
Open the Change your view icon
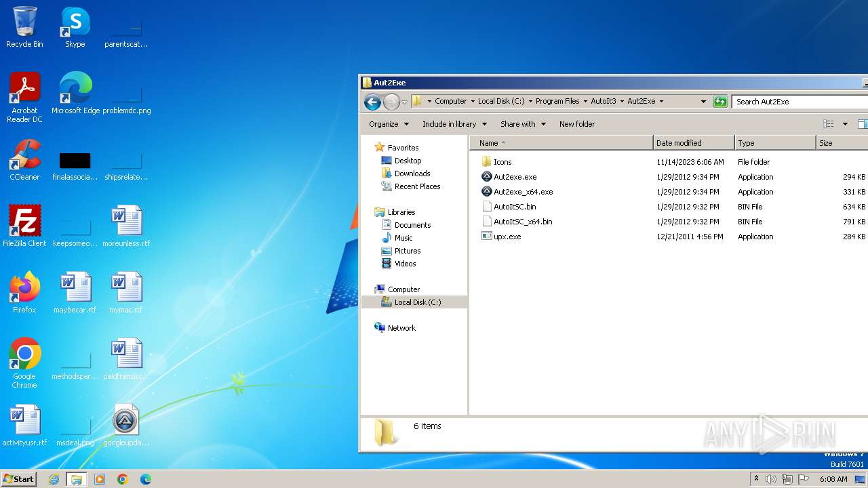(829, 124)
